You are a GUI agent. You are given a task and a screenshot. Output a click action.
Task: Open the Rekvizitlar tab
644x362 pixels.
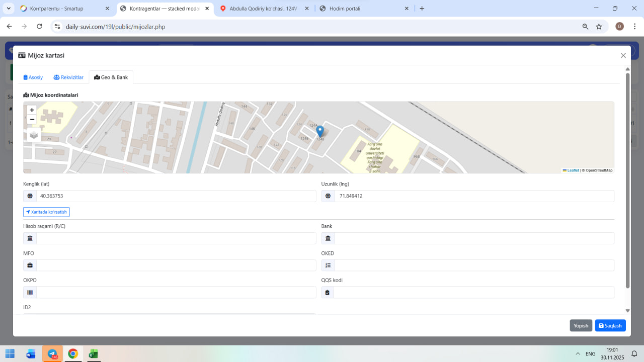68,77
